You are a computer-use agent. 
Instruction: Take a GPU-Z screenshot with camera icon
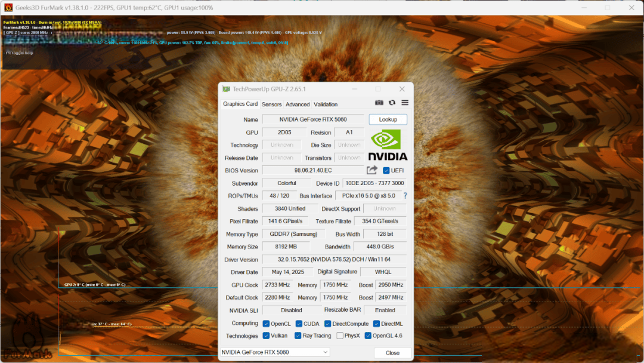pos(379,103)
